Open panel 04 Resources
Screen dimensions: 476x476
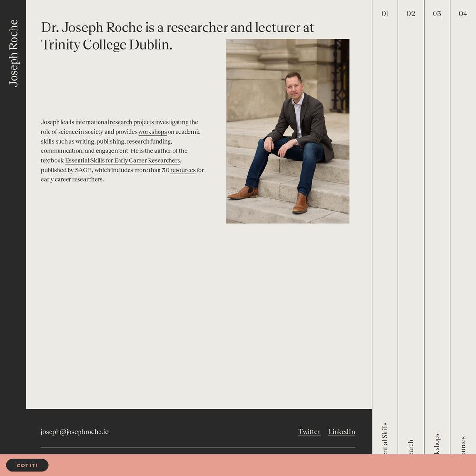tap(463, 227)
